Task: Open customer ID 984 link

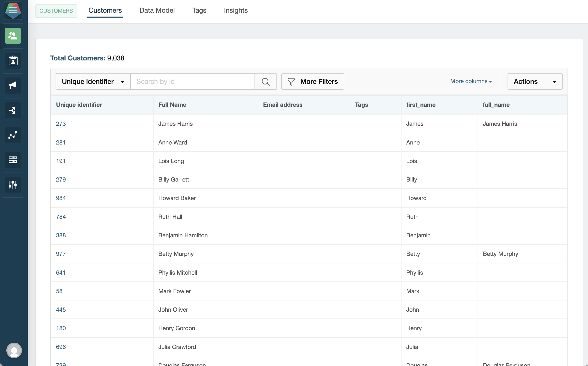Action: click(x=61, y=198)
